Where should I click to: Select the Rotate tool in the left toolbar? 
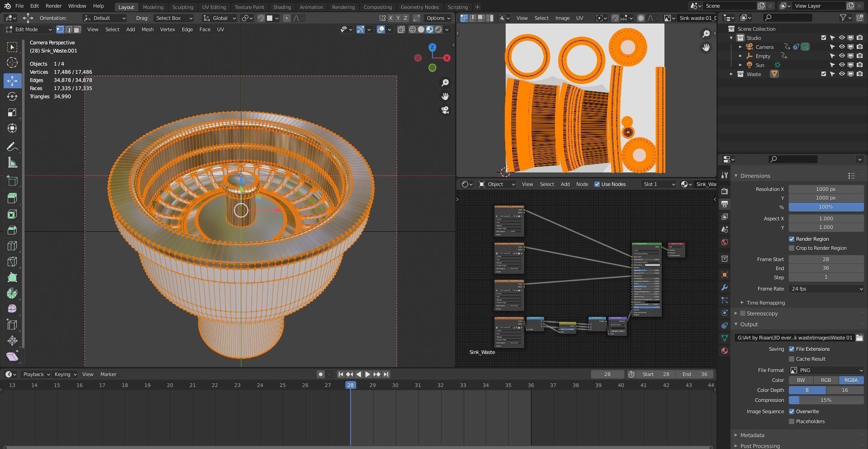pos(12,96)
